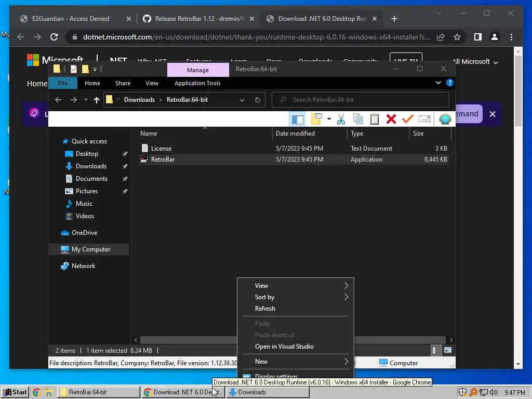This screenshot has height=399, width=532.
Task: Toggle the navigation pane icon in Classic Shell toolbar
Action: (298, 119)
